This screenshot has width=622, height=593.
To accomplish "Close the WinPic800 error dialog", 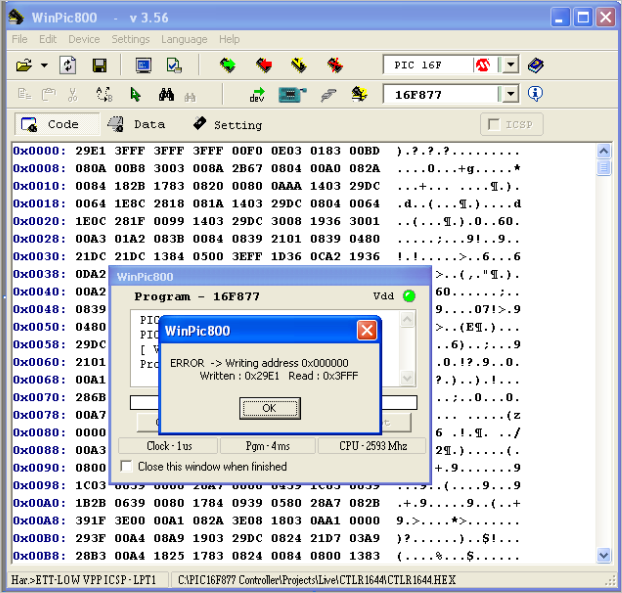I will (x=366, y=330).
